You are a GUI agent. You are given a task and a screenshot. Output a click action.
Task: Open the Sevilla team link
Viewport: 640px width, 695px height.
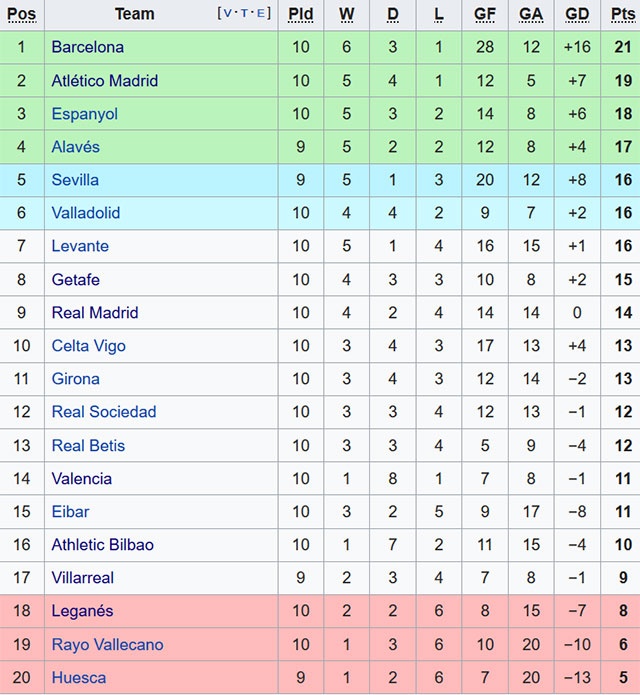tap(75, 180)
